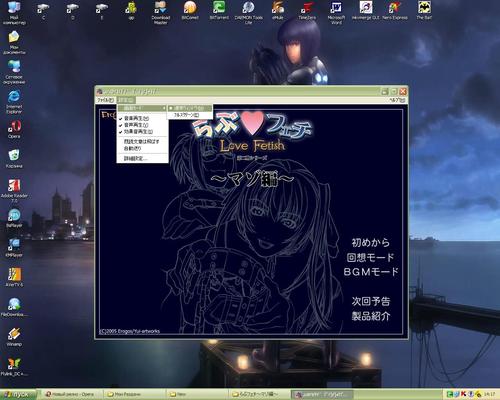The width and height of the screenshot is (500, 400).
Task: Expand the 画面モード (screen mode) submenu arrow
Action: point(164,108)
